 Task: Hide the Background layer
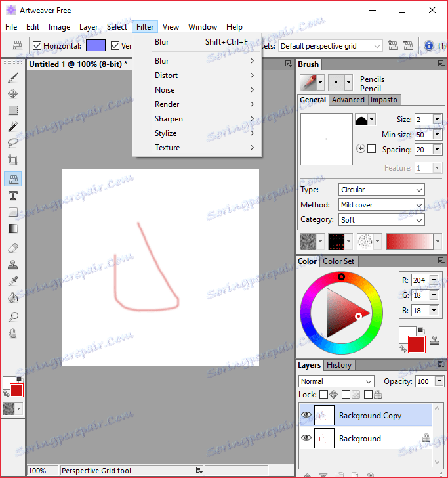coord(306,438)
